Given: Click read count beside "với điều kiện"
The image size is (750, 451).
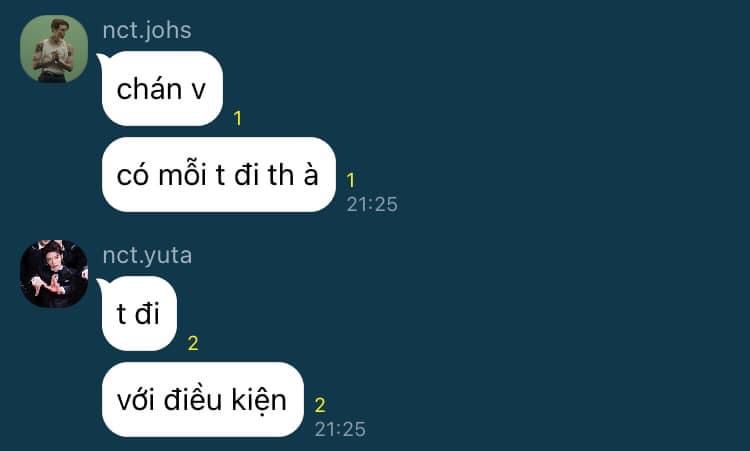Looking at the screenshot, I should pyautogui.click(x=320, y=406).
